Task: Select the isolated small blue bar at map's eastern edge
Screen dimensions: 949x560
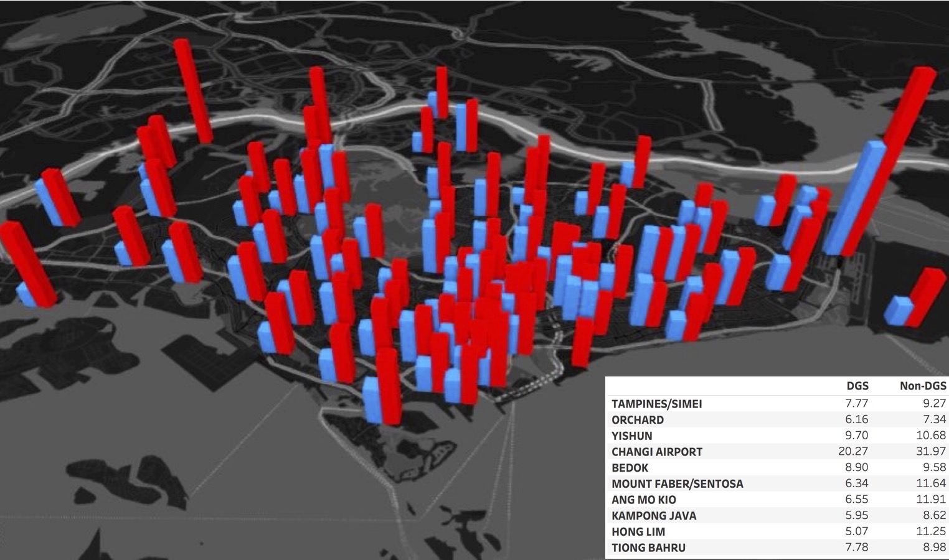Action: click(x=899, y=310)
